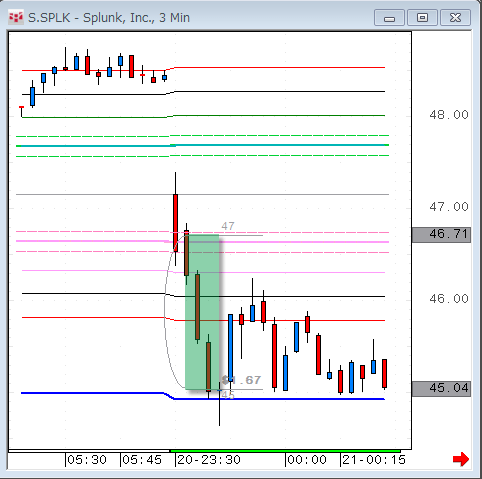
Task: Click the green session bar on time axis
Action: [x=285, y=451]
